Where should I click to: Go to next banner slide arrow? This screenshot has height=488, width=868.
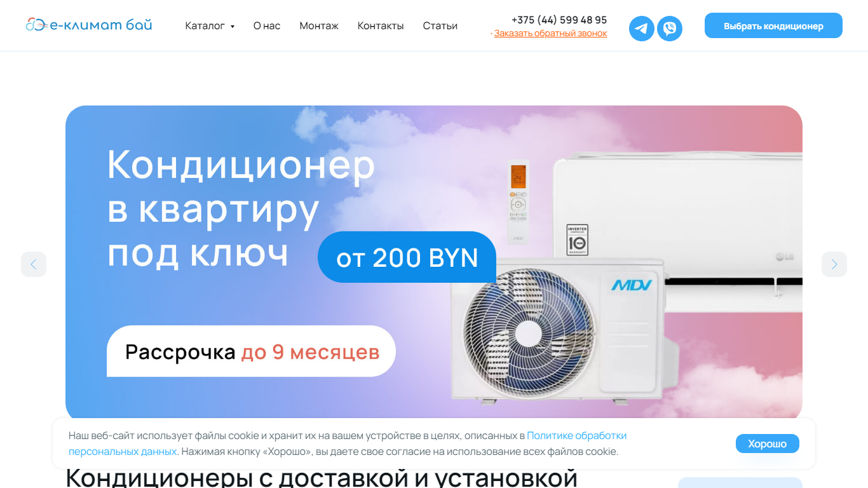tap(834, 264)
